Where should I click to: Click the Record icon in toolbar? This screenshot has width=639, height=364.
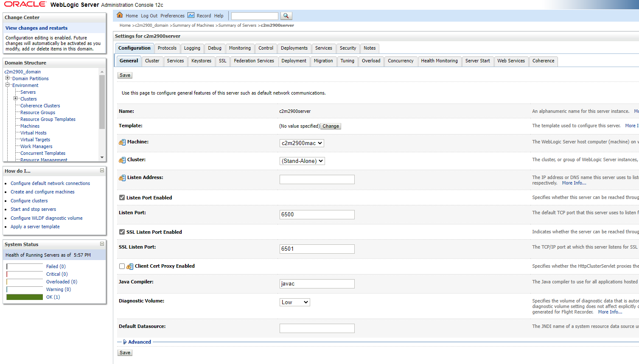click(x=191, y=15)
